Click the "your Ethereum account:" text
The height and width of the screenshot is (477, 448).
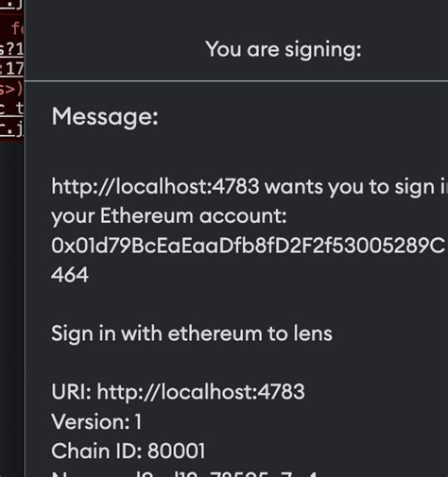click(x=169, y=216)
